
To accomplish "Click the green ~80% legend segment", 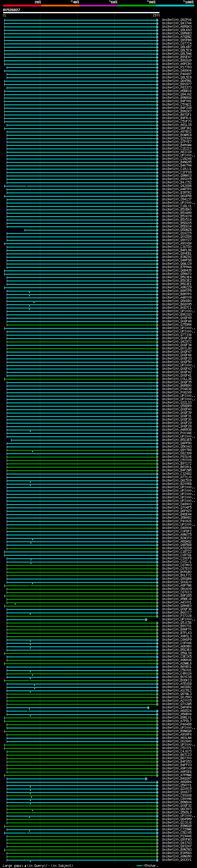I will click(x=137, y=6).
